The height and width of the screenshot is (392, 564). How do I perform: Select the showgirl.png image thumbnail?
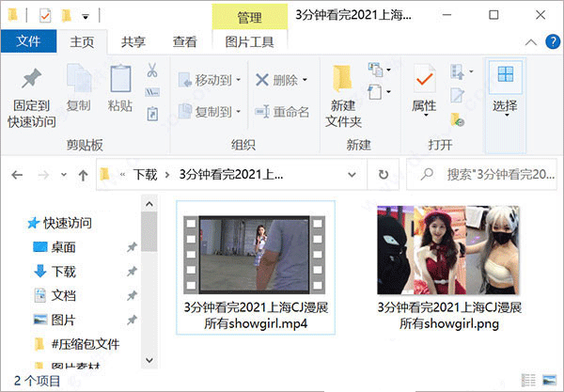click(x=448, y=250)
